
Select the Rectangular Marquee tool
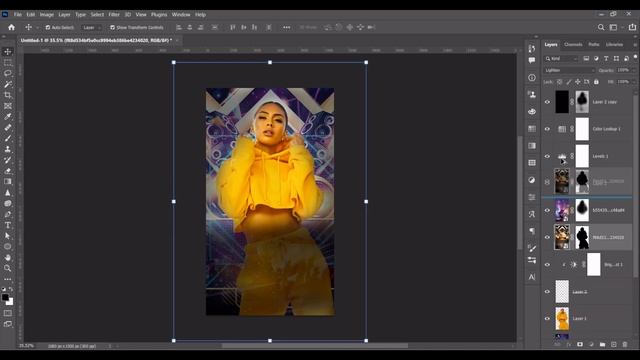pos(8,62)
